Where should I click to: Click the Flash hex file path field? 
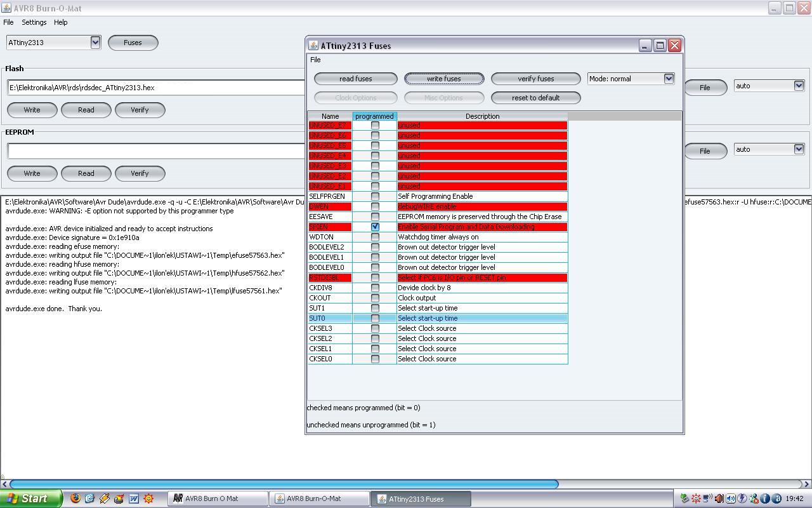point(156,88)
